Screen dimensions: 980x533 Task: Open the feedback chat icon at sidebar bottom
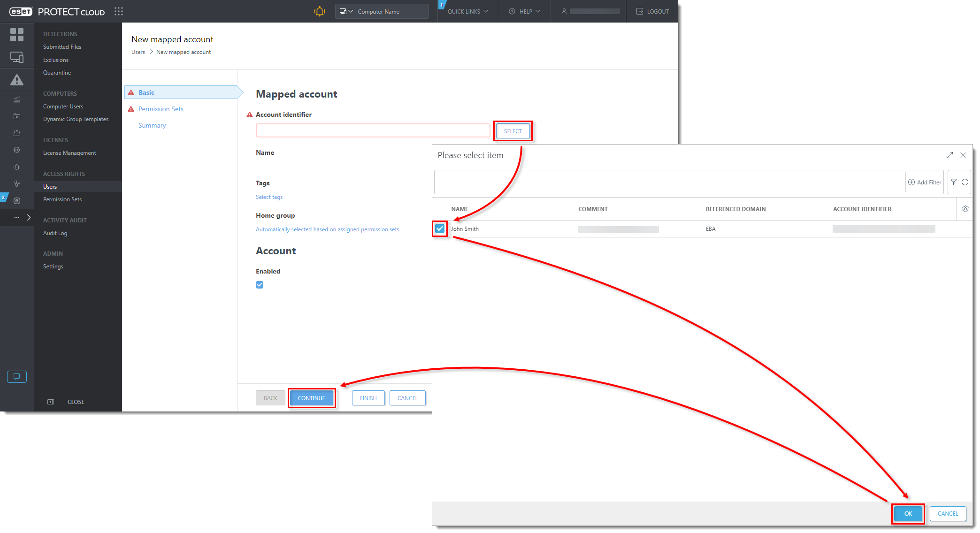pos(17,377)
